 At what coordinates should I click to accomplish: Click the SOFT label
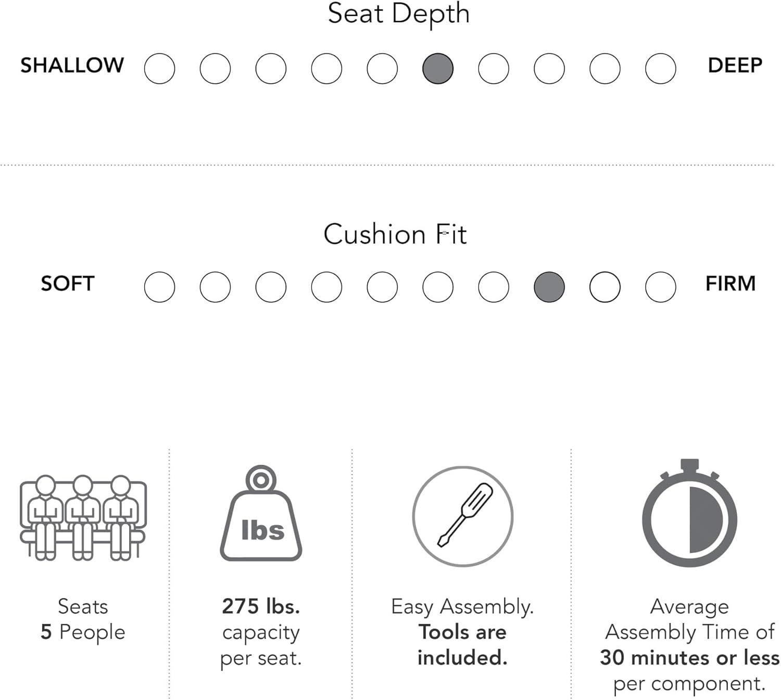tap(68, 284)
